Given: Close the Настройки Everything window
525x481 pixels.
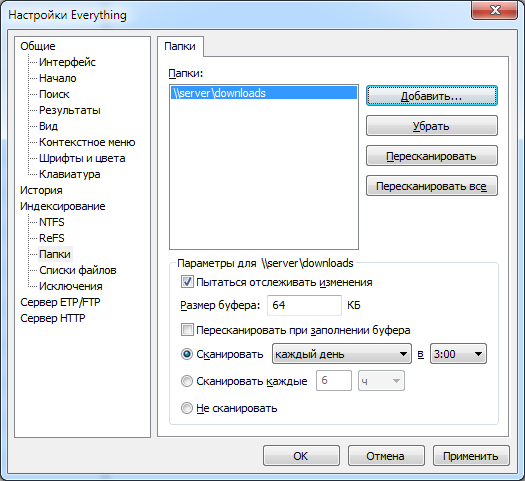Looking at the screenshot, I should [495, 11].
